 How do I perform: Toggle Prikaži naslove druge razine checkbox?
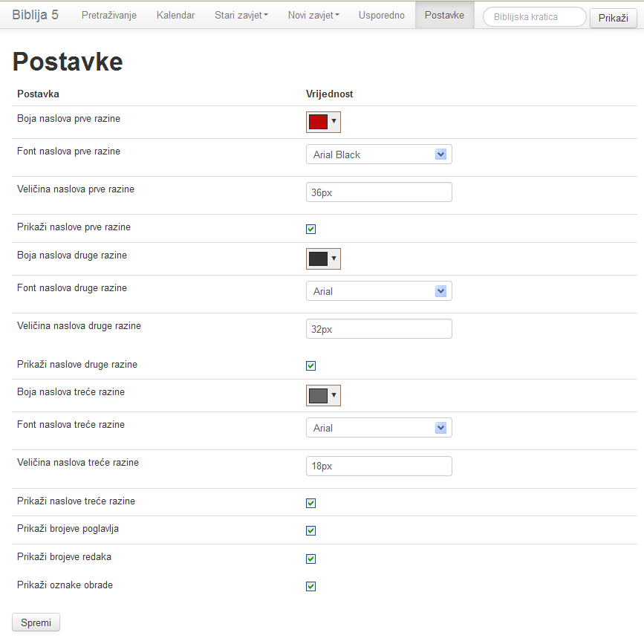(x=310, y=365)
